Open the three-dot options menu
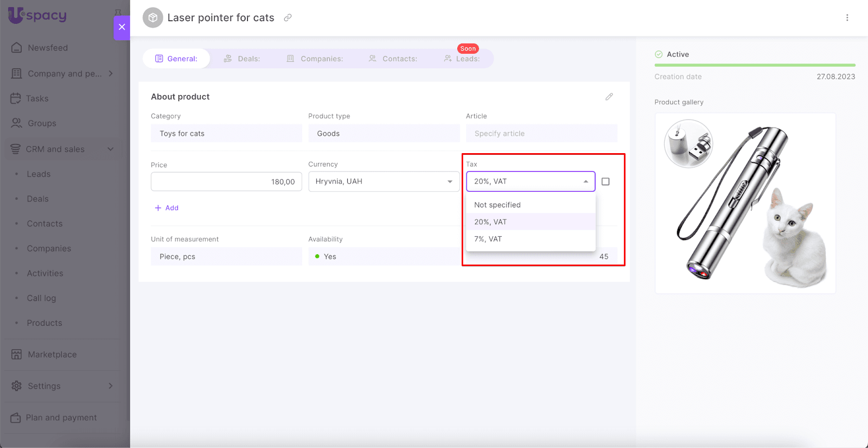The width and height of the screenshot is (868, 448). 847,18
